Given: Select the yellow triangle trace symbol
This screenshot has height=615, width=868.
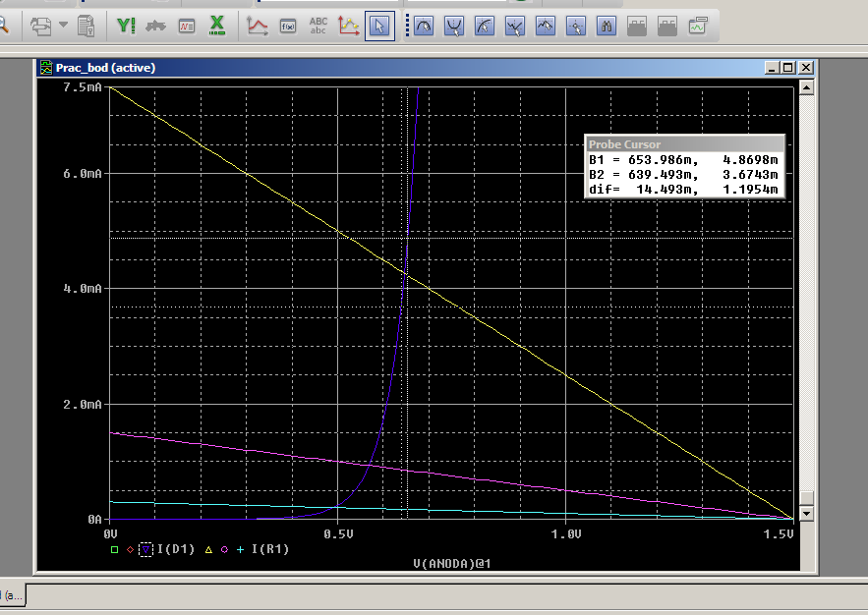Looking at the screenshot, I should coord(208,550).
